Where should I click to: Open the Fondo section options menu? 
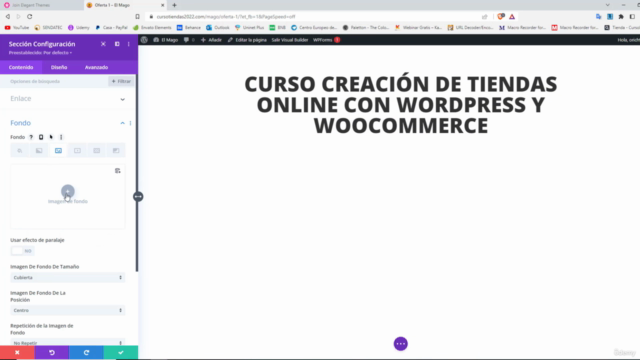(130, 123)
